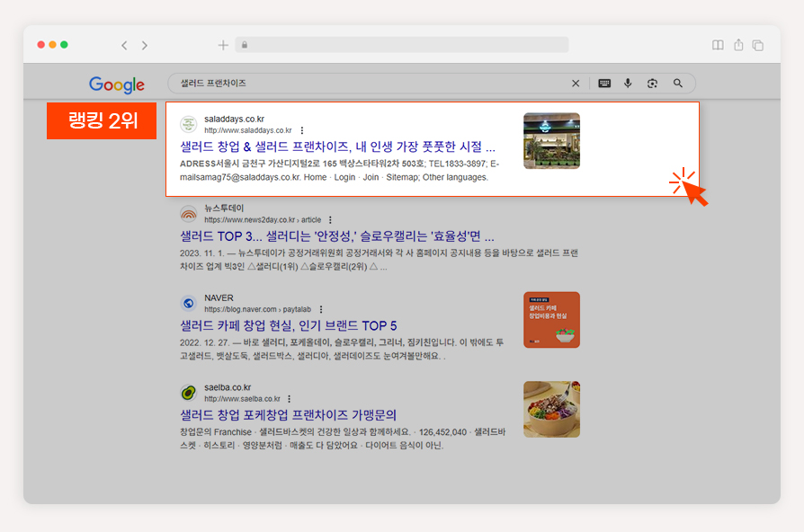Click the Google logo

tap(117, 85)
